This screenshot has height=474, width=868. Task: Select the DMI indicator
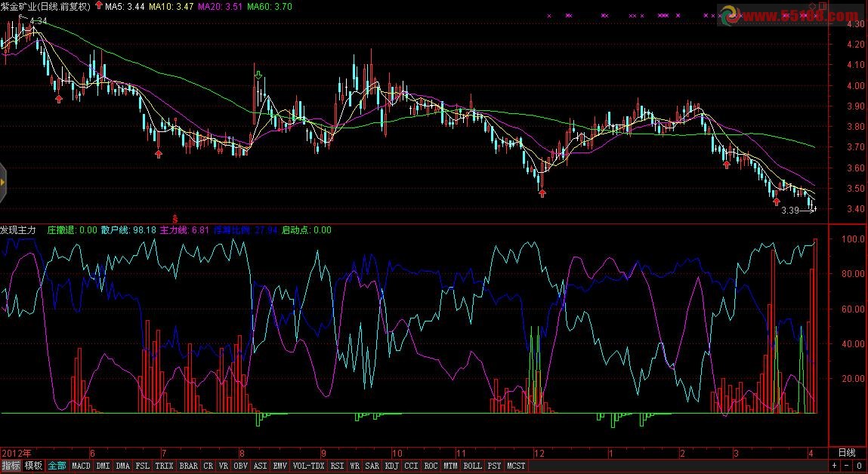(x=103, y=466)
